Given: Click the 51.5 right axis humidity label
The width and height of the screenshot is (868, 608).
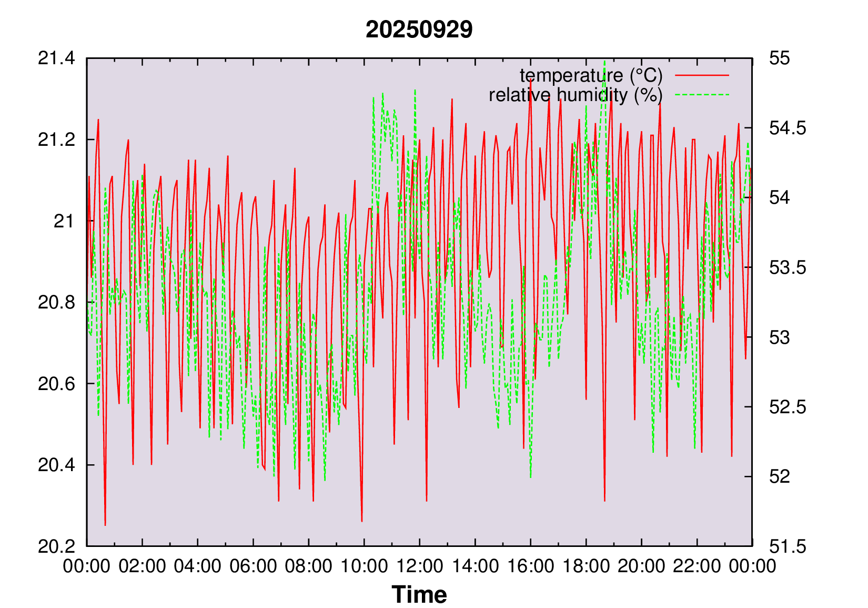Looking at the screenshot, I should coord(787,546).
